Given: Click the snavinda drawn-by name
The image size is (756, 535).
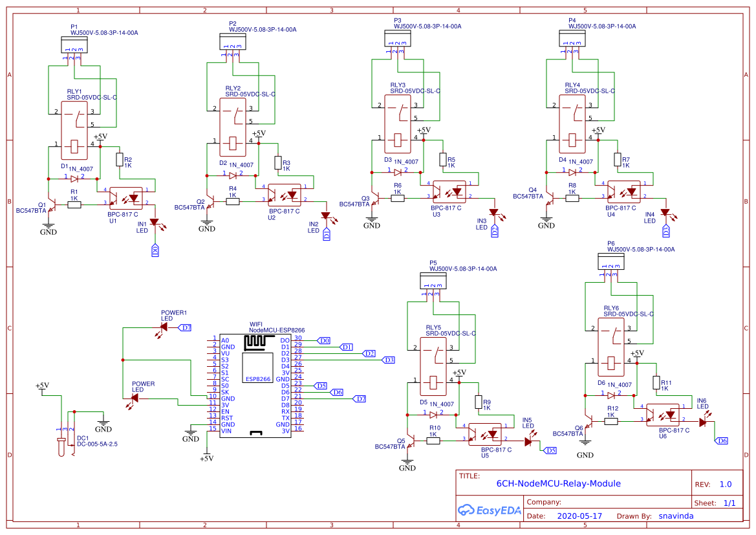Looking at the screenshot, I should click(675, 516).
